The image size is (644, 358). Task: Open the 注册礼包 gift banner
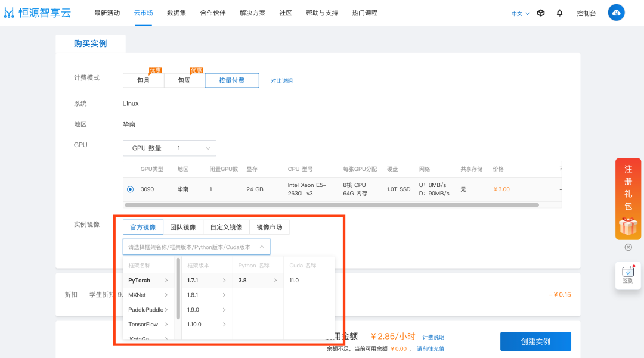pyautogui.click(x=628, y=199)
